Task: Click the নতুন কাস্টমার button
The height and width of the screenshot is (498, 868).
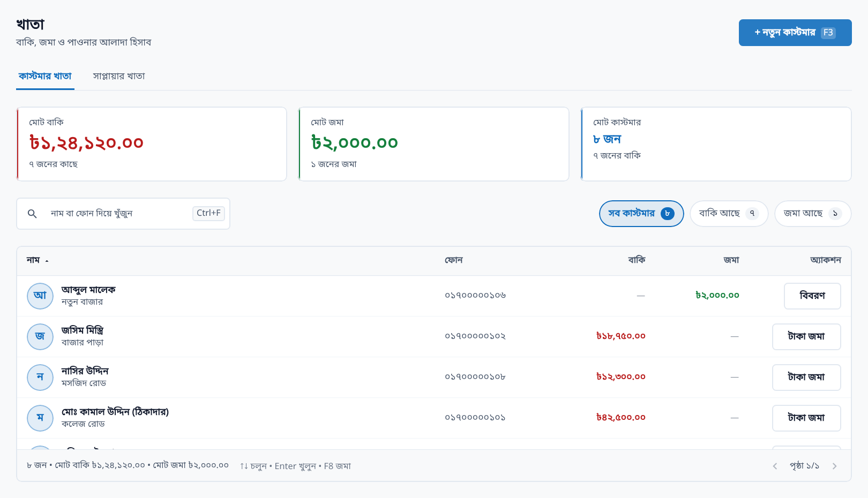Action: click(x=795, y=33)
